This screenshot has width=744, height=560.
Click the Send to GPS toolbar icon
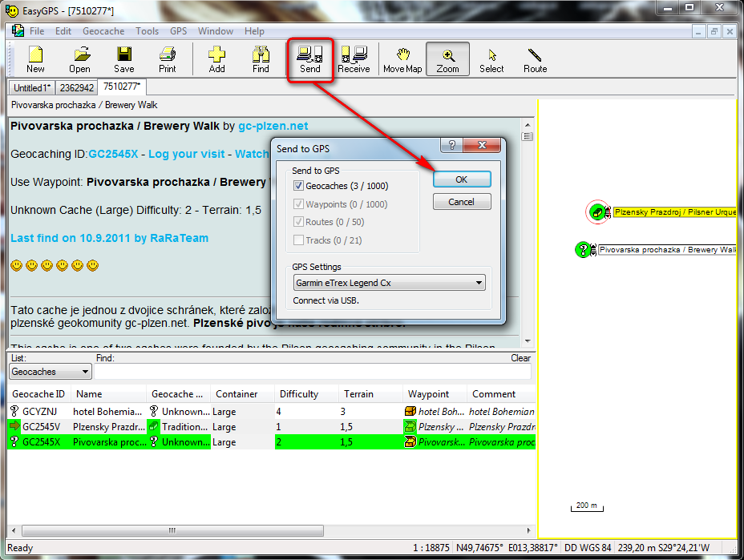tap(309, 59)
